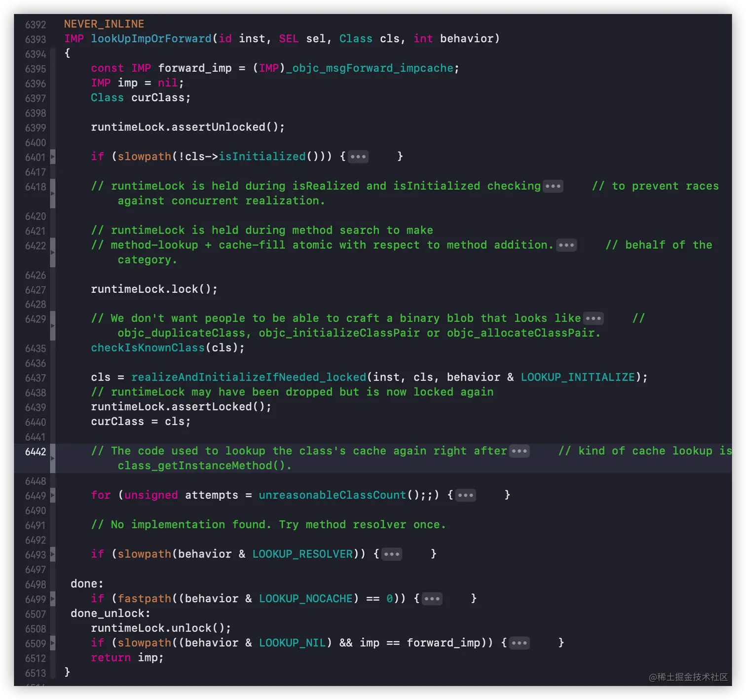Click the LOOKUP_INITIALIZE constant
746x700 pixels.
click(578, 378)
